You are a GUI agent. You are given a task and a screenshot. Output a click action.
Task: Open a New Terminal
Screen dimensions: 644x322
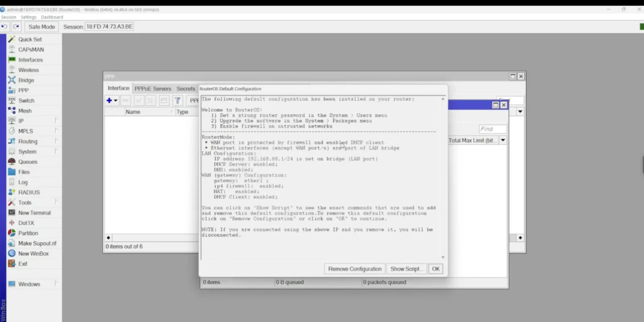pos(34,213)
